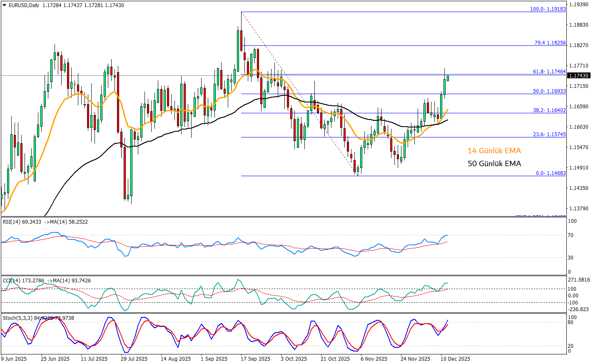Click the triangle icon beside EURUSD,Daily
Viewport: 593px width, 364px height.
(x=5, y=5)
